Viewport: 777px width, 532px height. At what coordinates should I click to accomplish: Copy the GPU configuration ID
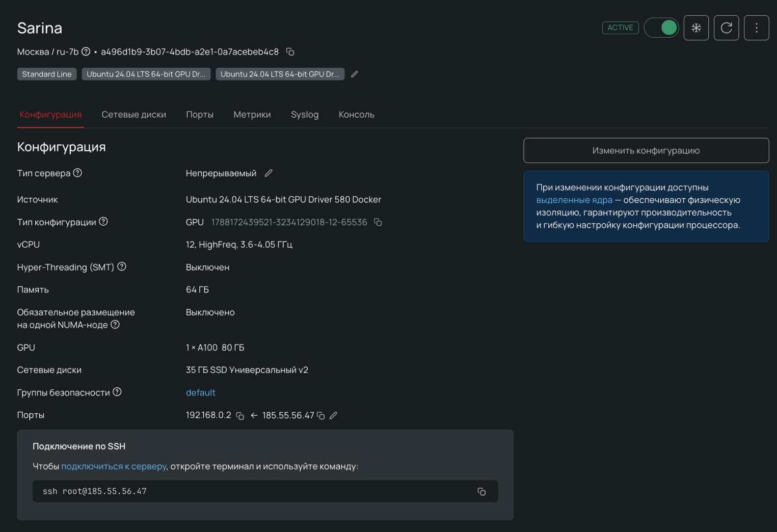[378, 222]
